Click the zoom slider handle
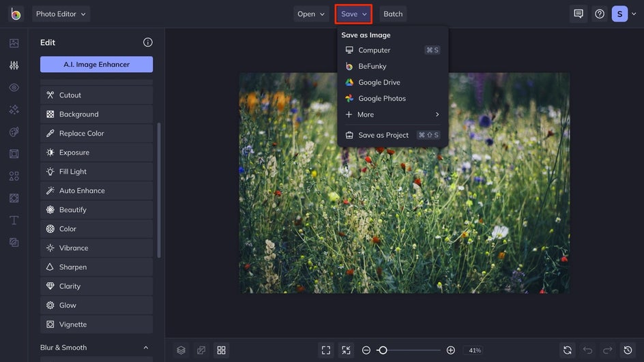The image size is (644, 362). point(382,350)
